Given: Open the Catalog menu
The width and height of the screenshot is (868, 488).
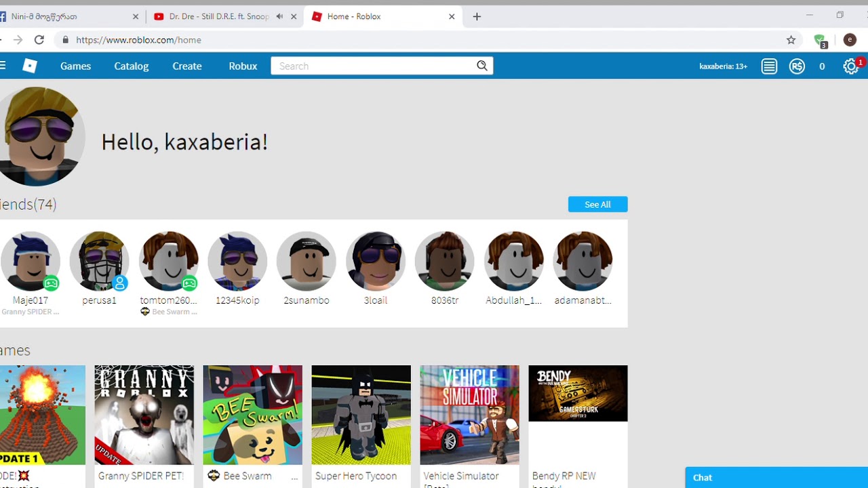Looking at the screenshot, I should pos(132,66).
